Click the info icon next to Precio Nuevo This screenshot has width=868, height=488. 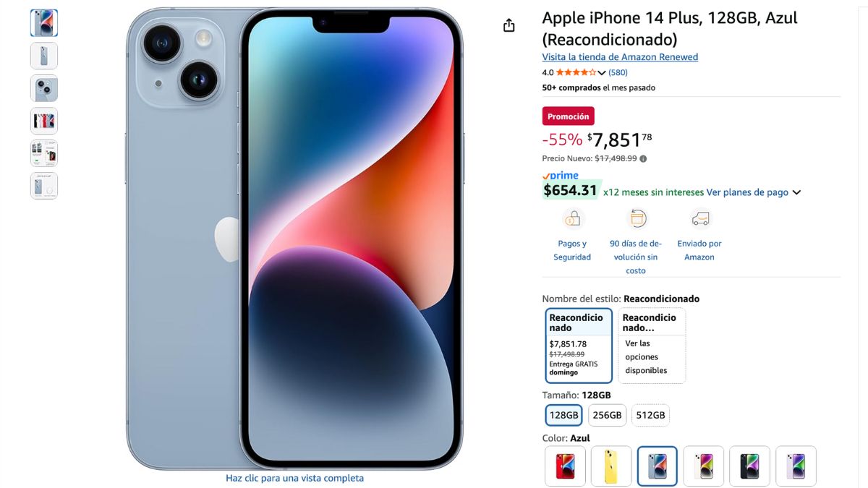pos(643,159)
